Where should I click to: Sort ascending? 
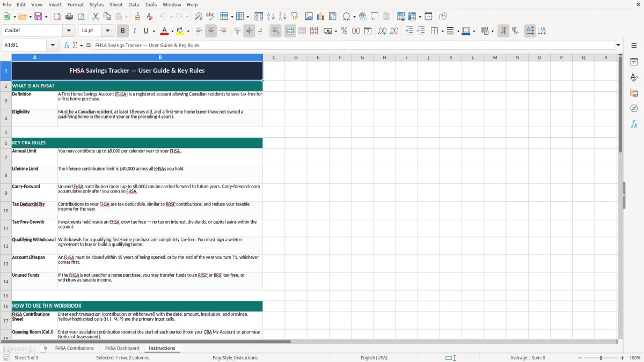pyautogui.click(x=271, y=17)
